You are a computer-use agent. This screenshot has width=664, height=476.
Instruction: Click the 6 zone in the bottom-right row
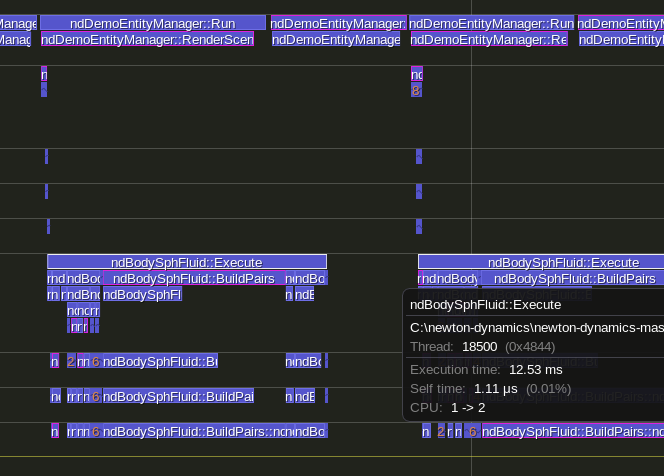click(472, 432)
